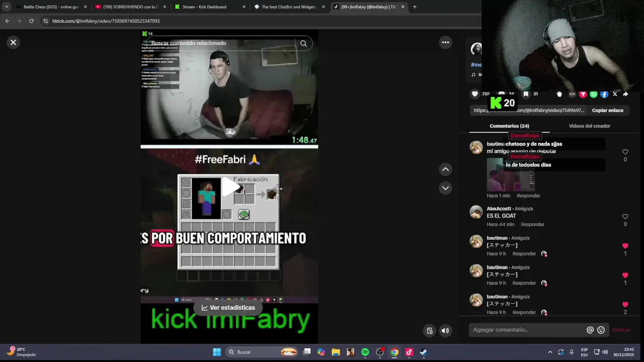This screenshot has width=644, height=362.
Task: Open emoji picker in comment box
Action: 601,330
